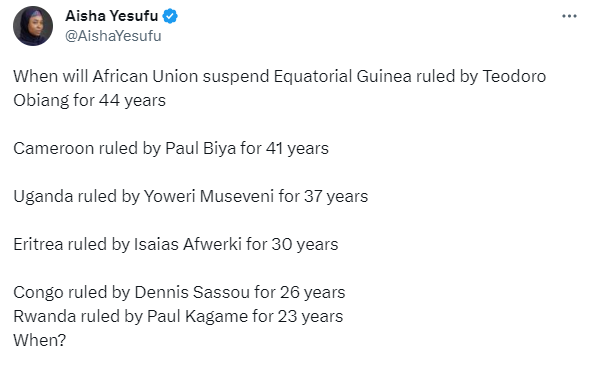
Task: Open the three-dot more options menu
Action: pos(569,16)
